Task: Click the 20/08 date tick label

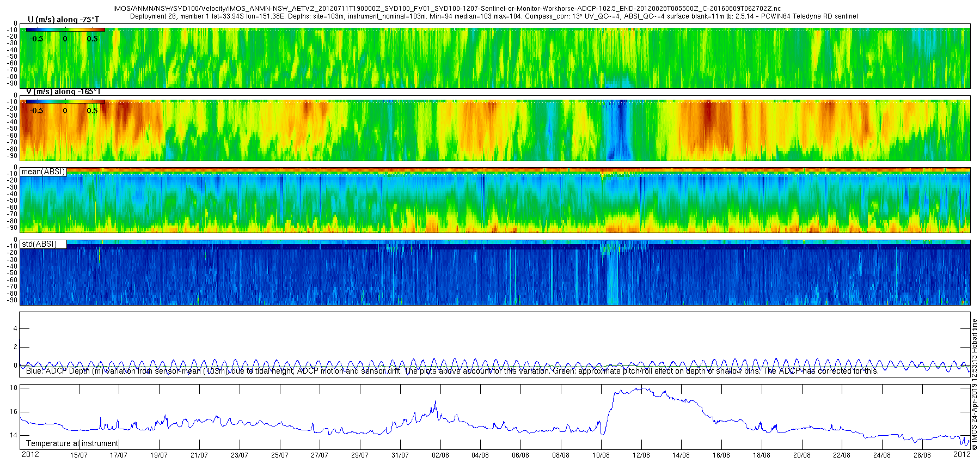Action: (802, 455)
